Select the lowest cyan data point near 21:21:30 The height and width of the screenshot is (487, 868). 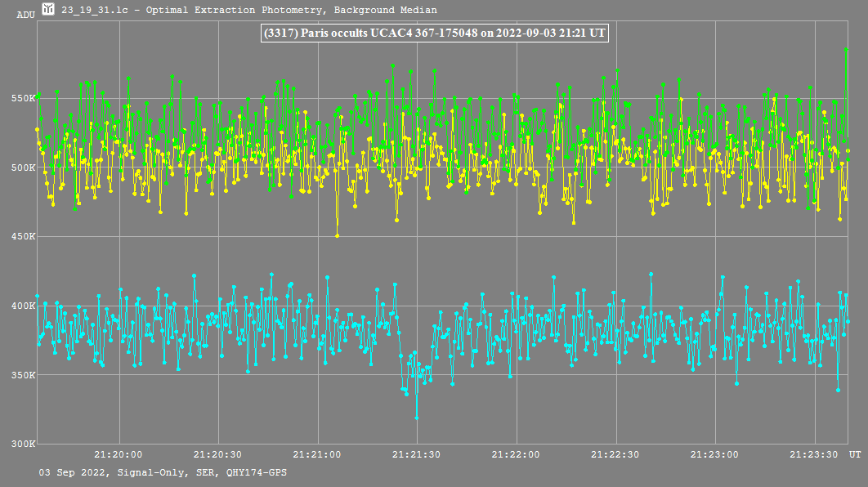click(416, 418)
